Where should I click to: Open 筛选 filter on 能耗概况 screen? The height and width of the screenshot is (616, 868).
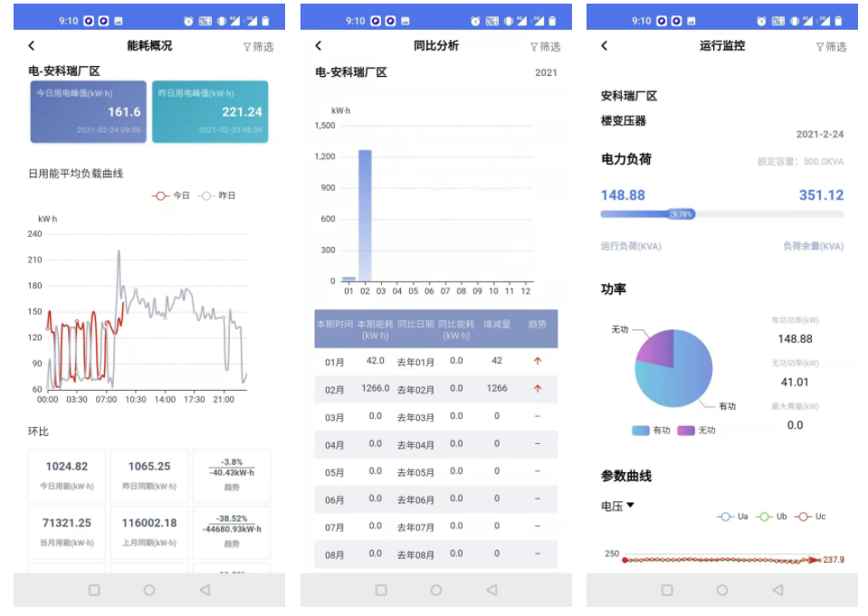[259, 47]
